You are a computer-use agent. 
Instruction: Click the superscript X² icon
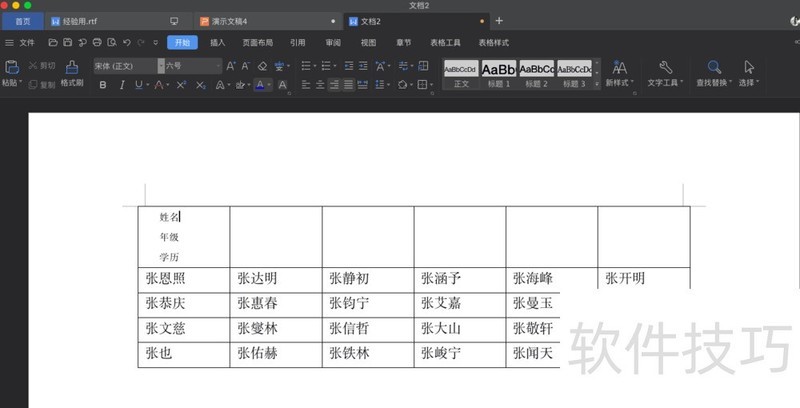181,85
